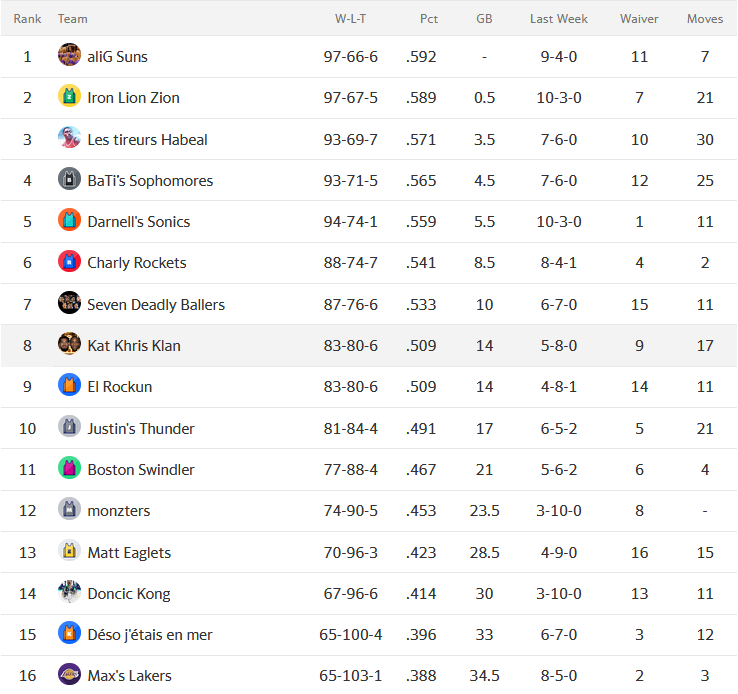The width and height of the screenshot is (738, 694).
Task: Open Seven Deadly Ballers team avatar
Action: pos(69,303)
